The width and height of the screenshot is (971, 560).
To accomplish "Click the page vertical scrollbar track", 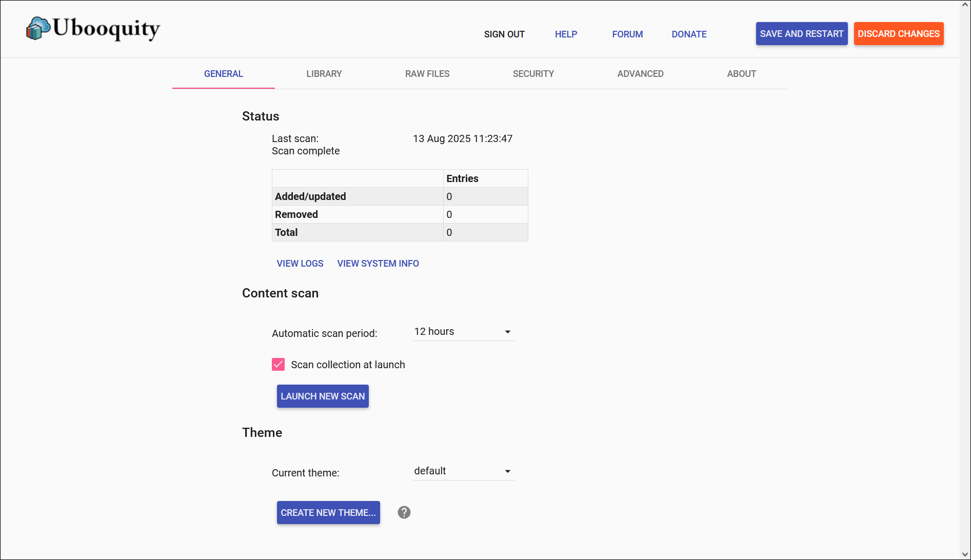I will [965, 280].
